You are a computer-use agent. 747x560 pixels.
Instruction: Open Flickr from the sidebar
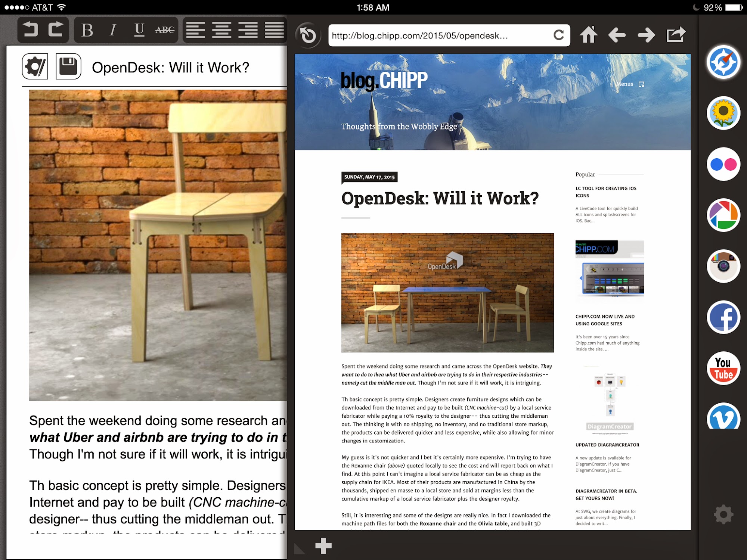(x=723, y=164)
